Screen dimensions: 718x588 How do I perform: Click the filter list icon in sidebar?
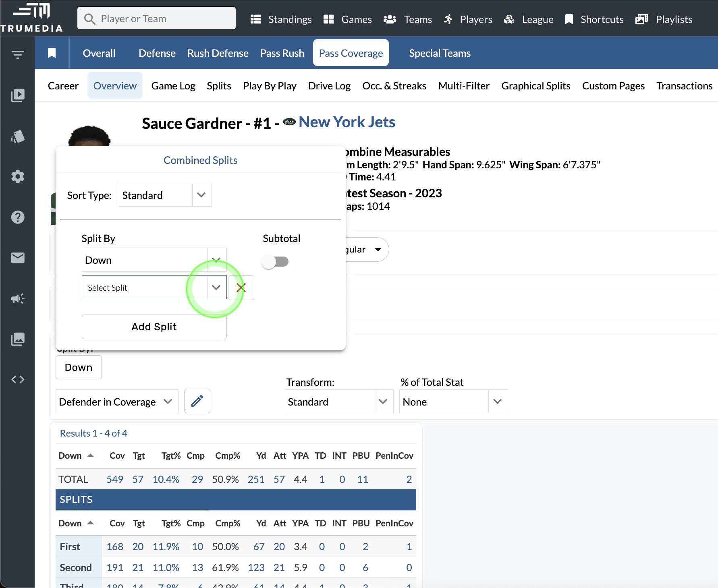coord(17,54)
